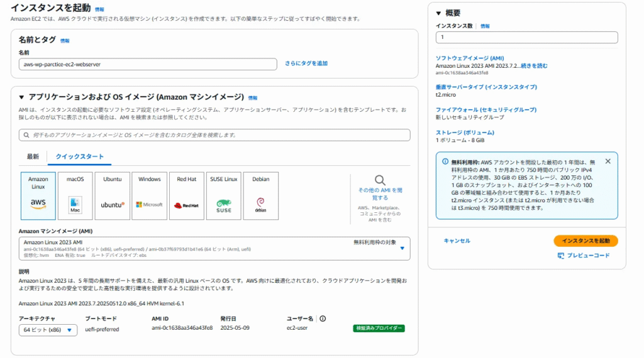
Task: Click the info icon in the 無料利用枠 notice
Action: (x=445, y=161)
